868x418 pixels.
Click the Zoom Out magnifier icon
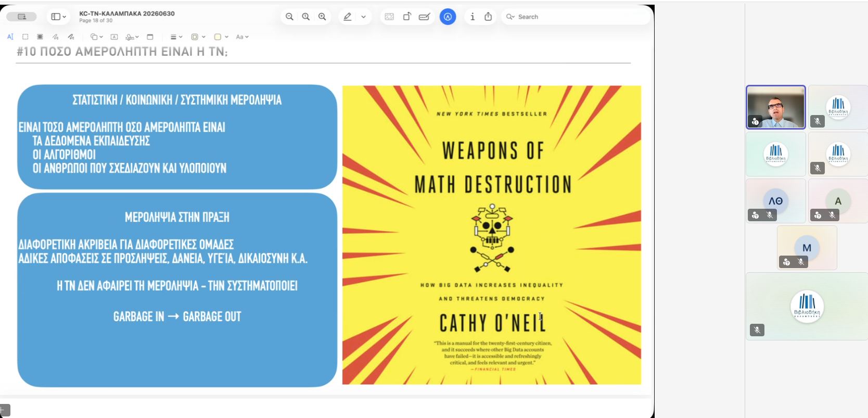tap(289, 17)
